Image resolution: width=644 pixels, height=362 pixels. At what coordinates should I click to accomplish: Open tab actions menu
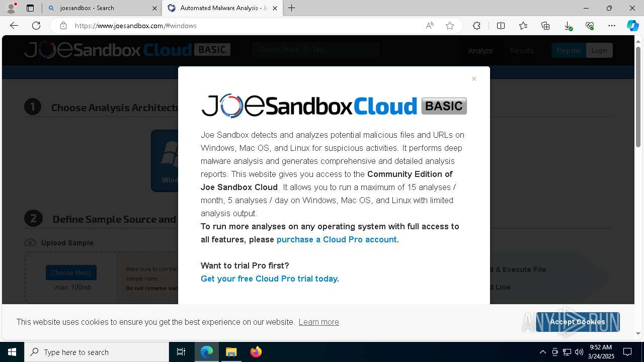(30, 8)
